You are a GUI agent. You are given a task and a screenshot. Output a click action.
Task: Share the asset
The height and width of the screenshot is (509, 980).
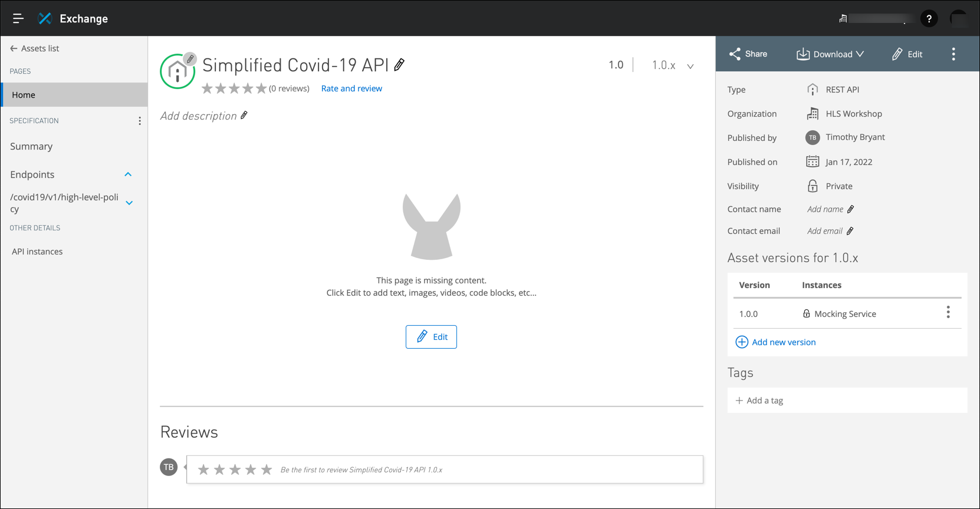748,54
